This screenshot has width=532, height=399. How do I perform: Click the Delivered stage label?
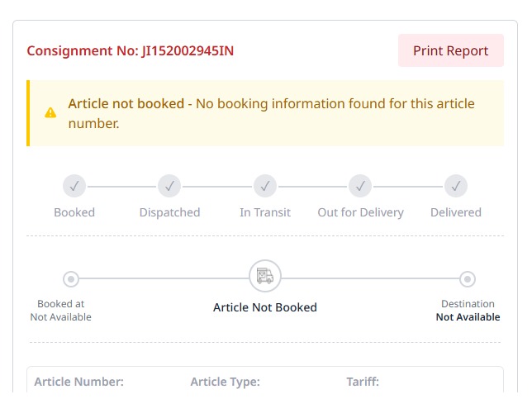[x=456, y=212]
